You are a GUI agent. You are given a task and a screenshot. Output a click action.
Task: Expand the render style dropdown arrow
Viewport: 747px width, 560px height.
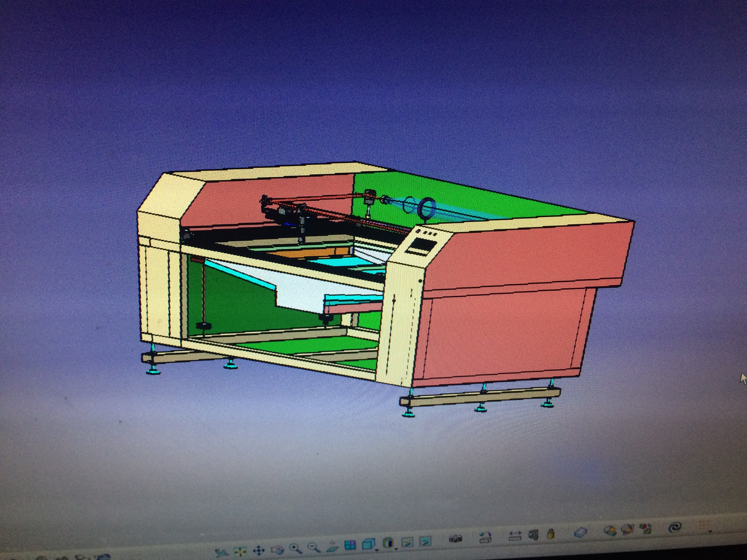[x=396, y=549]
